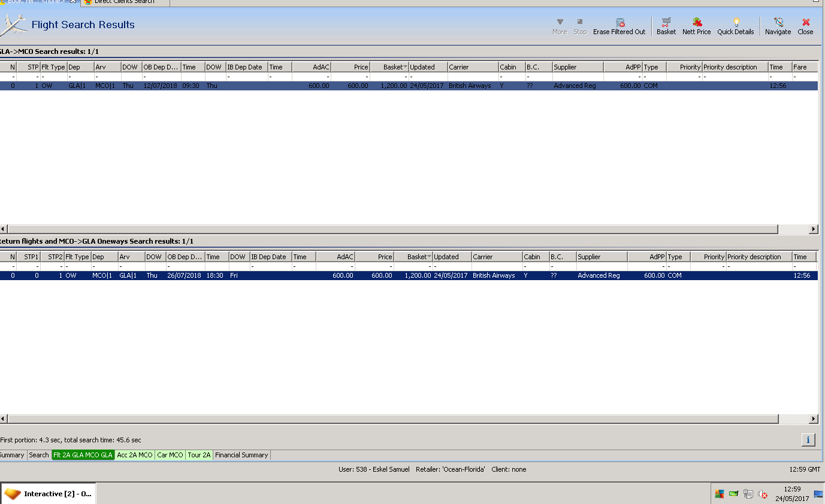825x504 pixels.
Task: Open the Financial Summary tab
Action: (241, 455)
